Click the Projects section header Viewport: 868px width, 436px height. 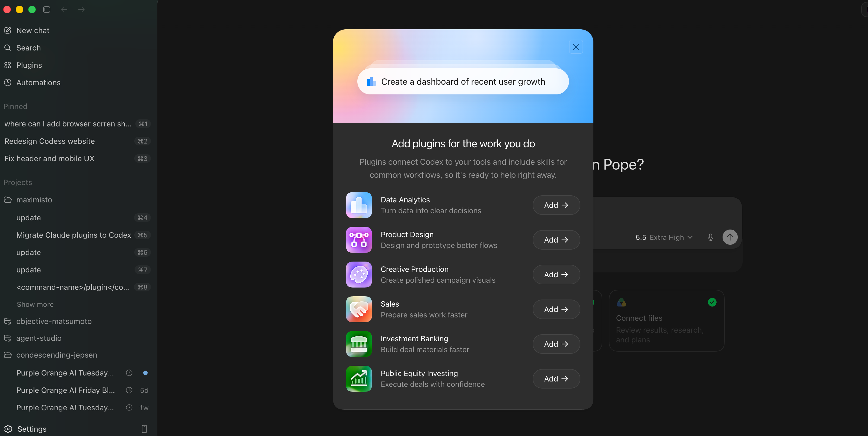tap(18, 182)
